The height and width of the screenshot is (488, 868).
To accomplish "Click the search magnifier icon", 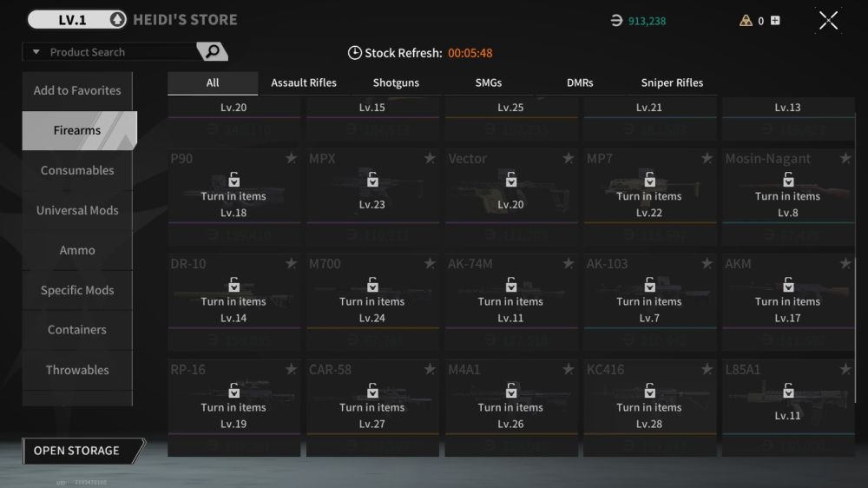I will [x=212, y=52].
